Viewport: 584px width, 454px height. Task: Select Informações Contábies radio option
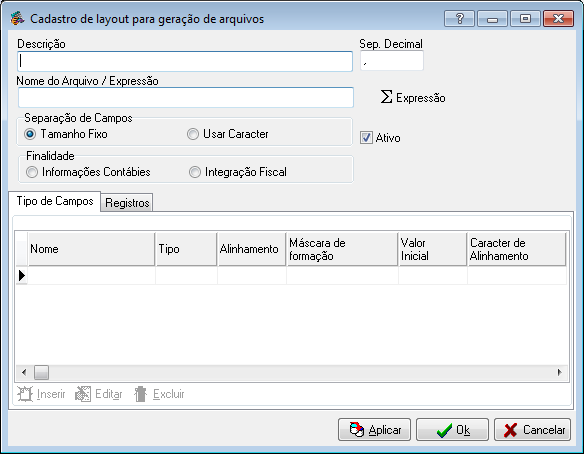[32, 172]
